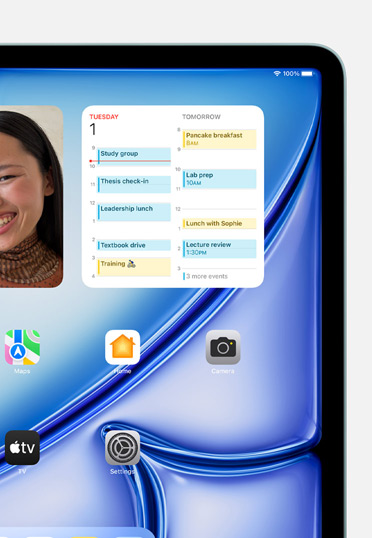
Task: Open the Thesis check-in event
Action: pyautogui.click(x=134, y=184)
